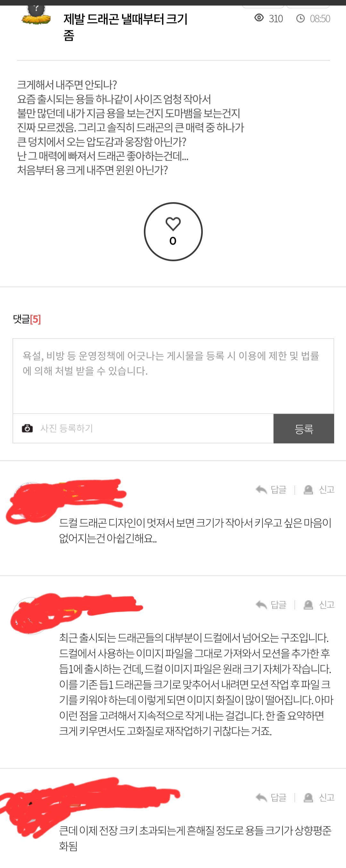346x868 pixels.
Task: Click siren report icon on first comment
Action: tap(308, 489)
